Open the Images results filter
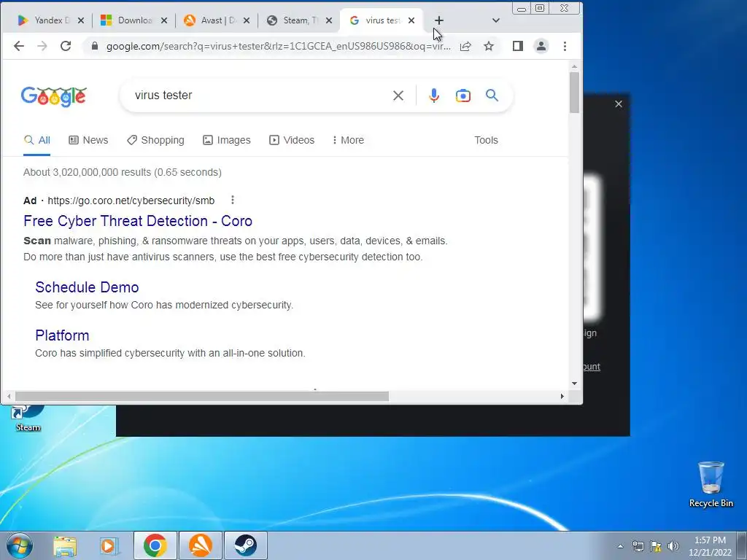Image resolution: width=747 pixels, height=560 pixels. [x=227, y=140]
